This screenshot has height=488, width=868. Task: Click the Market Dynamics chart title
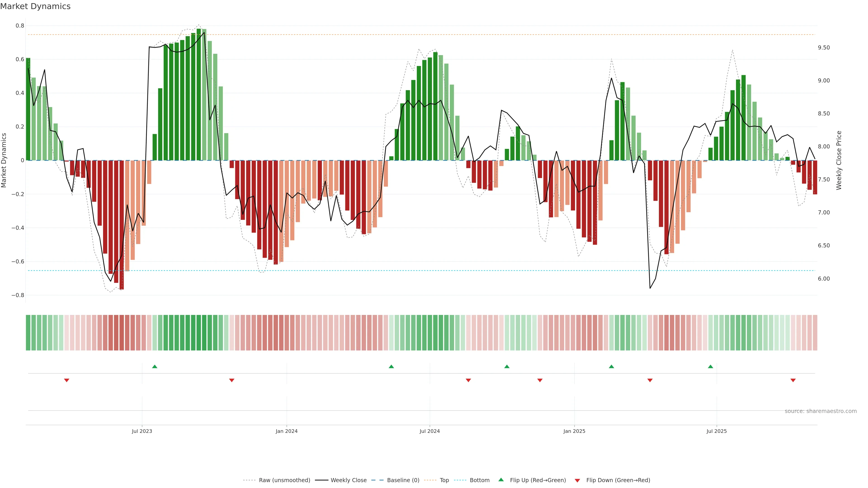click(35, 6)
